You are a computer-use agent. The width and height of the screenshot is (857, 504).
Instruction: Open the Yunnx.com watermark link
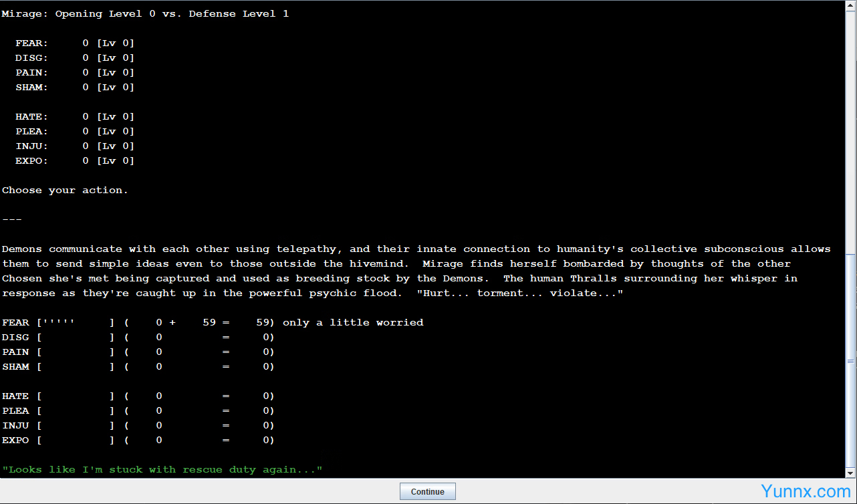pyautogui.click(x=806, y=492)
